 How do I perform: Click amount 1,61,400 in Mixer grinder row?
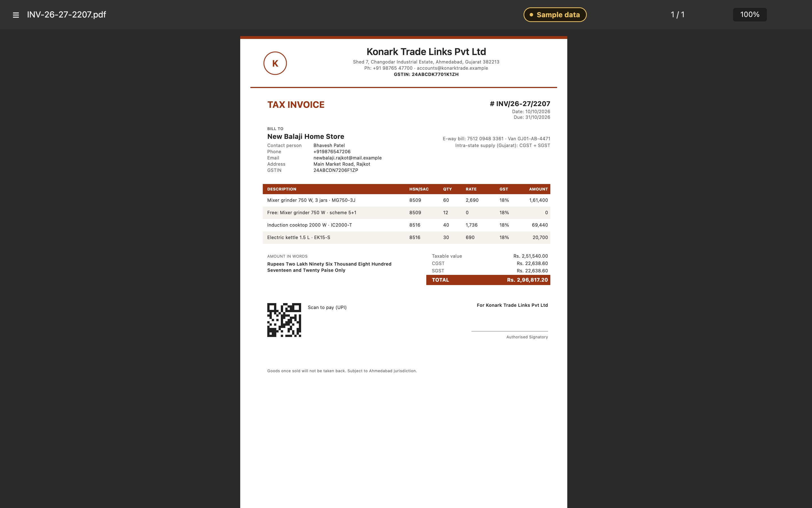[x=538, y=200]
